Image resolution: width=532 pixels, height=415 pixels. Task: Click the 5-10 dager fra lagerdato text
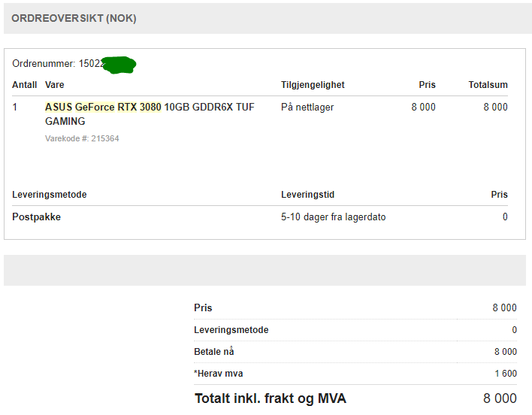click(334, 217)
